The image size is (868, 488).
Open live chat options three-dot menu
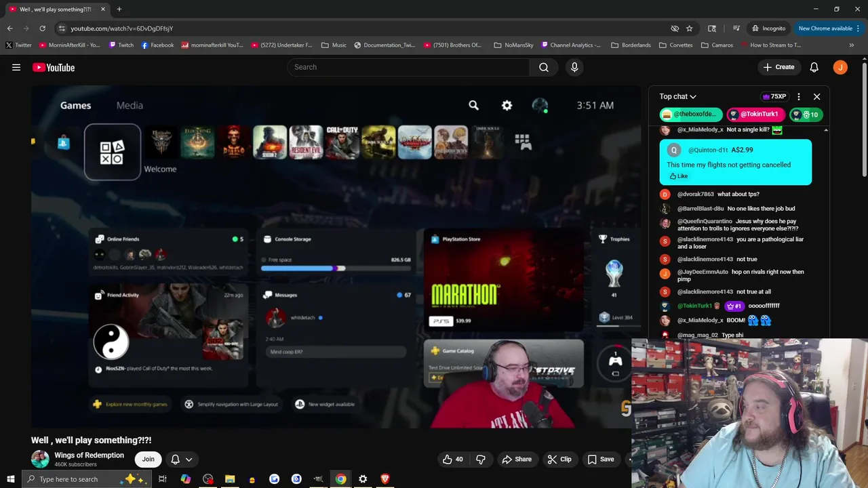[x=799, y=97]
